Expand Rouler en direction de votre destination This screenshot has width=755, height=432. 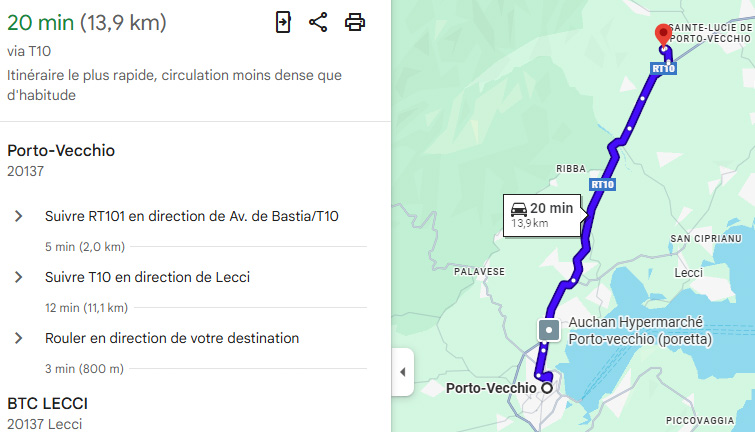(18, 338)
